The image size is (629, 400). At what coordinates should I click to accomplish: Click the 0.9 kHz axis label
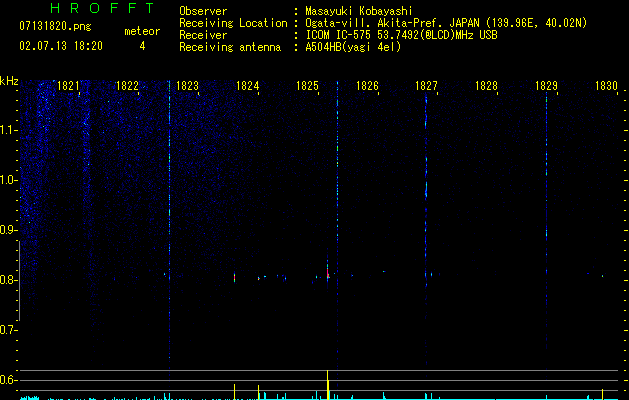pos(8,230)
